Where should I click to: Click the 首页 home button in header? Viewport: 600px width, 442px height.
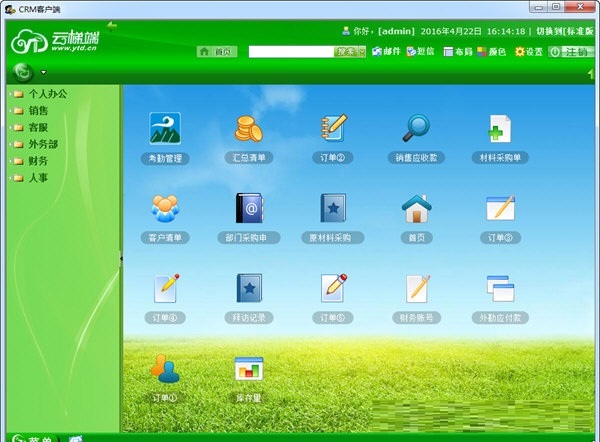coord(217,52)
